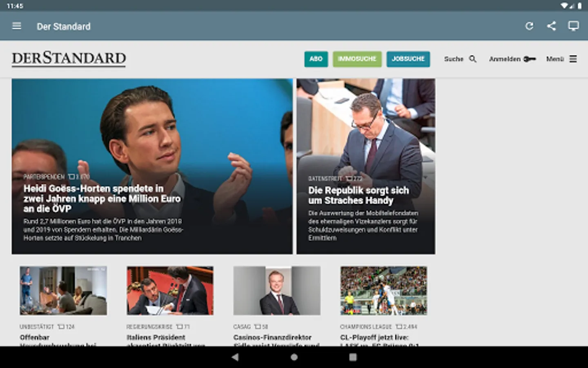Click the DerStandard logo
This screenshot has height=368, width=588.
tap(69, 58)
